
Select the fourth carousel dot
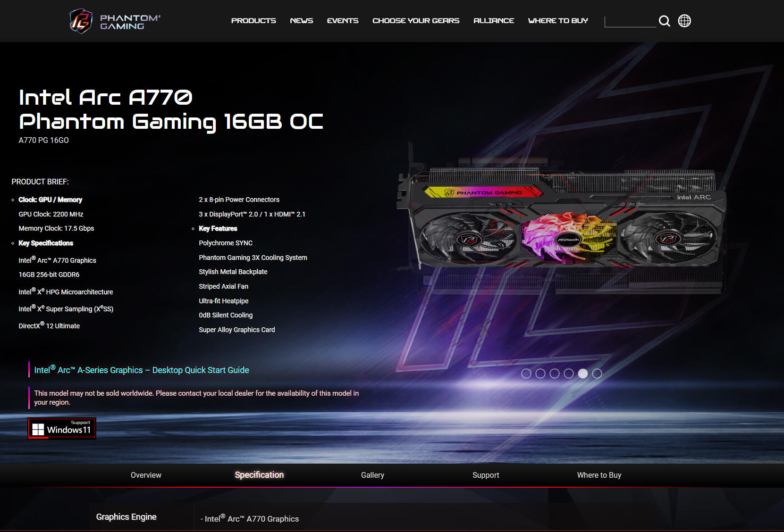tap(569, 374)
